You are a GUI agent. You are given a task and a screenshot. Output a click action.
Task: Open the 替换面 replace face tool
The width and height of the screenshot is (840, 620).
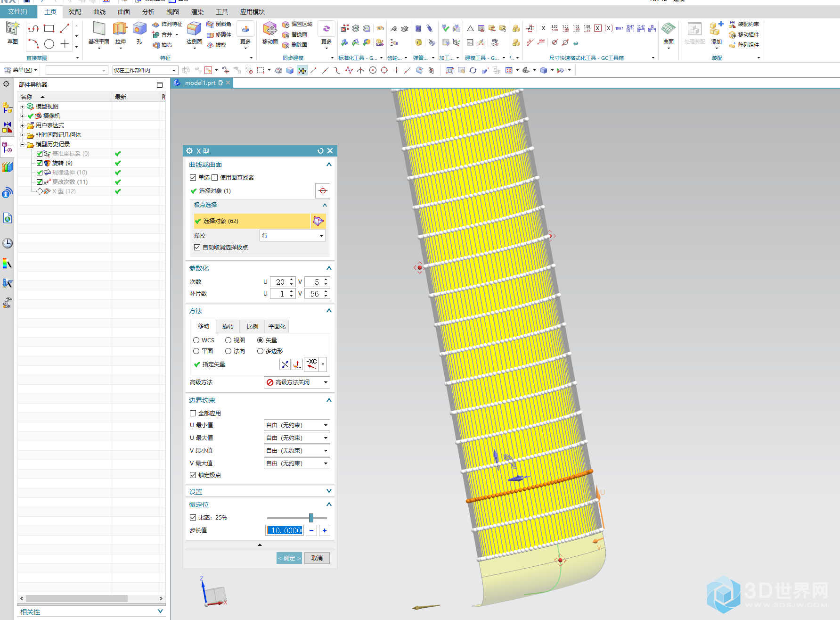[294, 34]
